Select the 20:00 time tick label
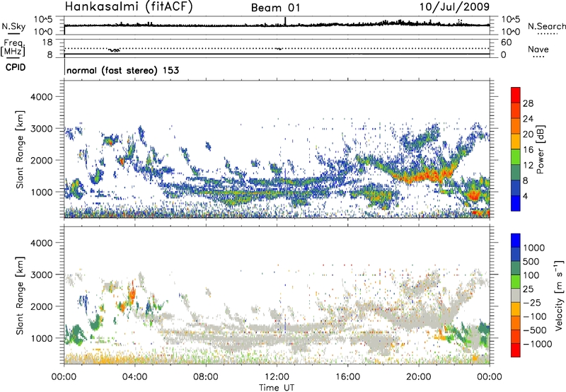 (x=419, y=377)
